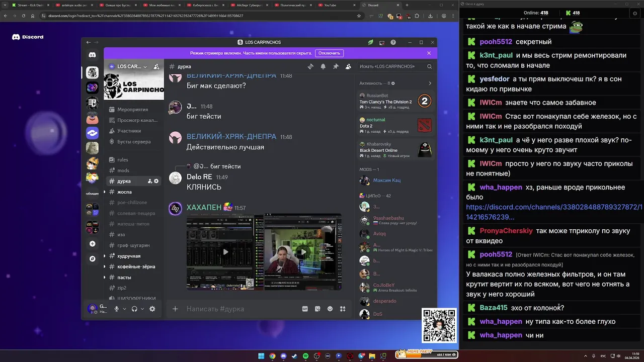
Task: Click the green leaf icon in title bar
Action: click(x=371, y=42)
